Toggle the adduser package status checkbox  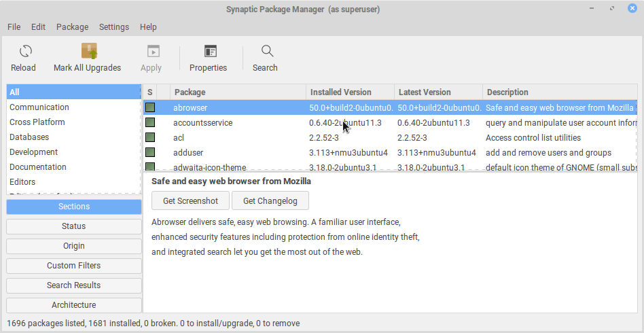(150, 152)
